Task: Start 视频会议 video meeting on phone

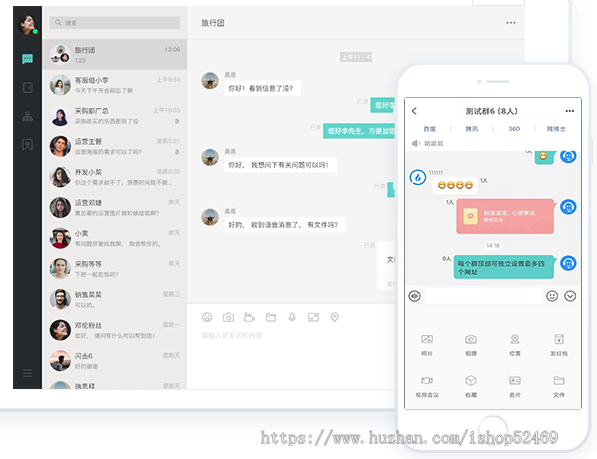Action: 427,386
